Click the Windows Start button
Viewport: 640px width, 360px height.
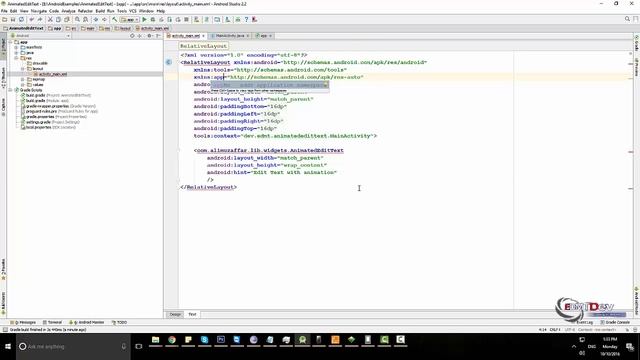[x=8, y=347]
